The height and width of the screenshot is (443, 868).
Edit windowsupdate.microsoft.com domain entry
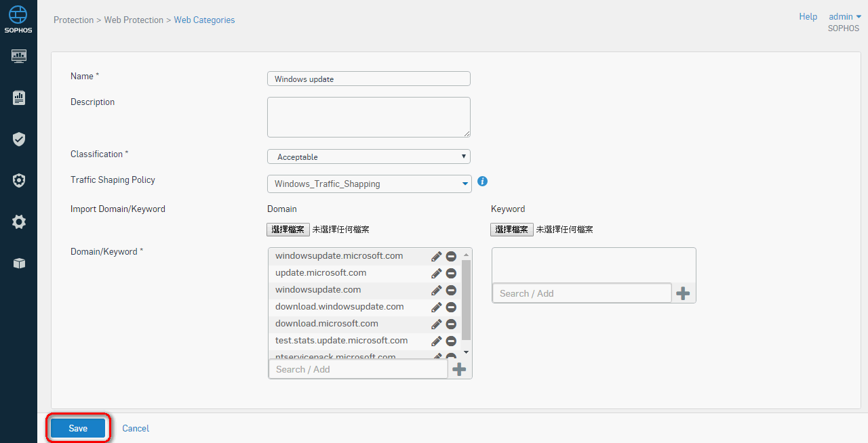click(x=437, y=256)
